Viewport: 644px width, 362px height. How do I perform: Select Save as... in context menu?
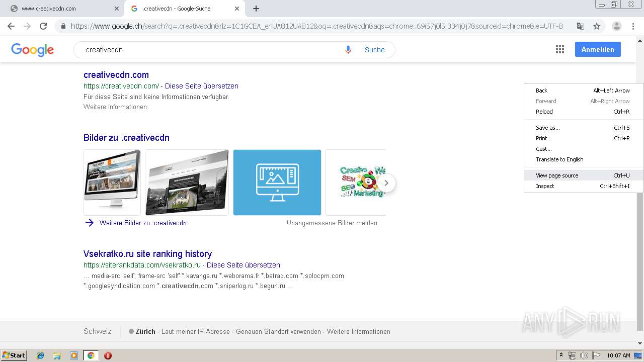click(x=584, y=128)
